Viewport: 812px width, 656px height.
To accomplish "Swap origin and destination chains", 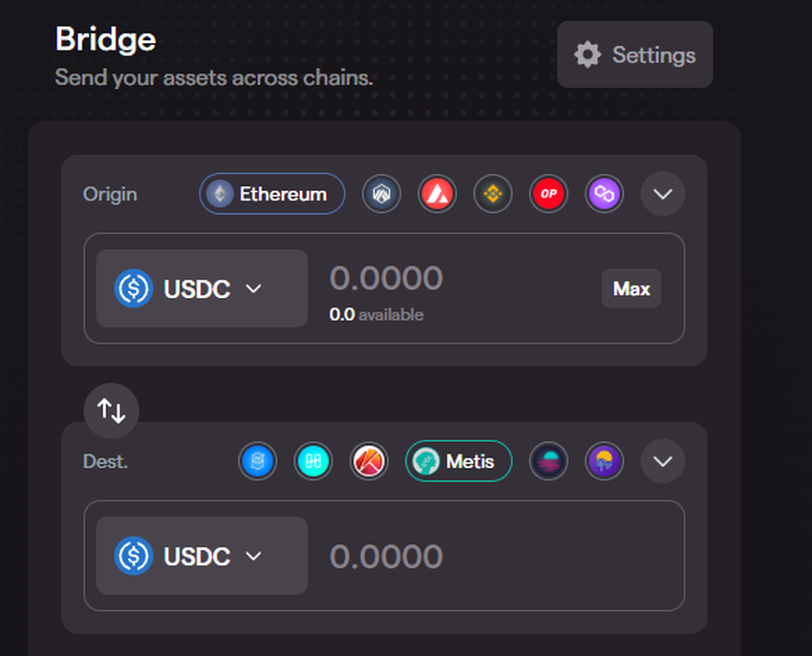I will click(x=112, y=412).
